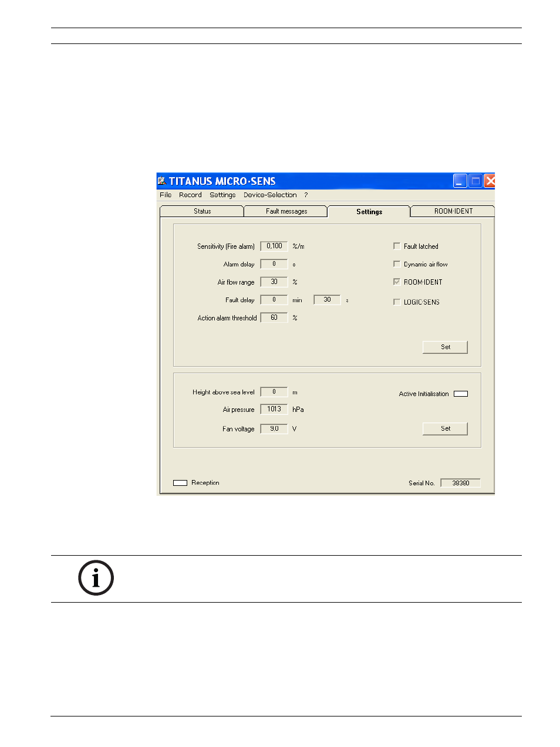The width and height of the screenshot is (560, 747).
Task: Click the TITANUS application icon in title bar
Action: click(x=162, y=181)
